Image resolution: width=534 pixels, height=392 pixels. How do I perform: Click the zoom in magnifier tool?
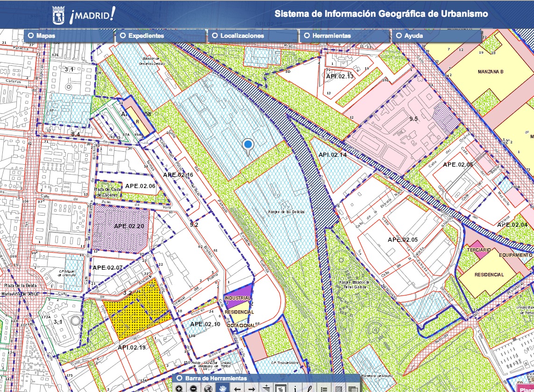(x=179, y=389)
